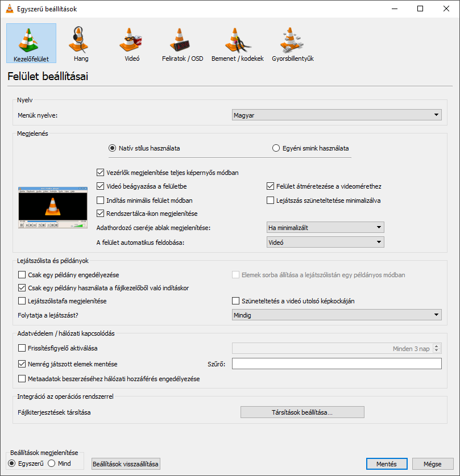460x476 pixels.
Task: Close the Egyszerű beállítások window
Action: click(446, 9)
